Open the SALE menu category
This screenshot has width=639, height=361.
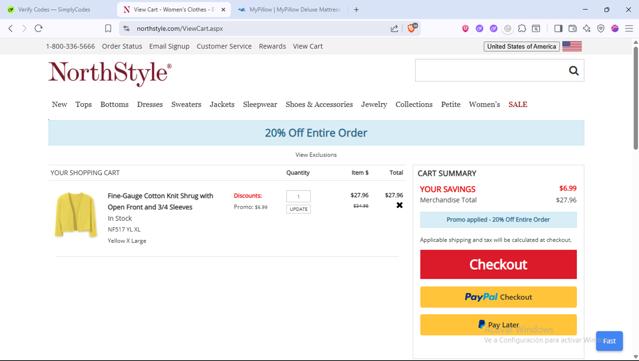[x=518, y=104]
